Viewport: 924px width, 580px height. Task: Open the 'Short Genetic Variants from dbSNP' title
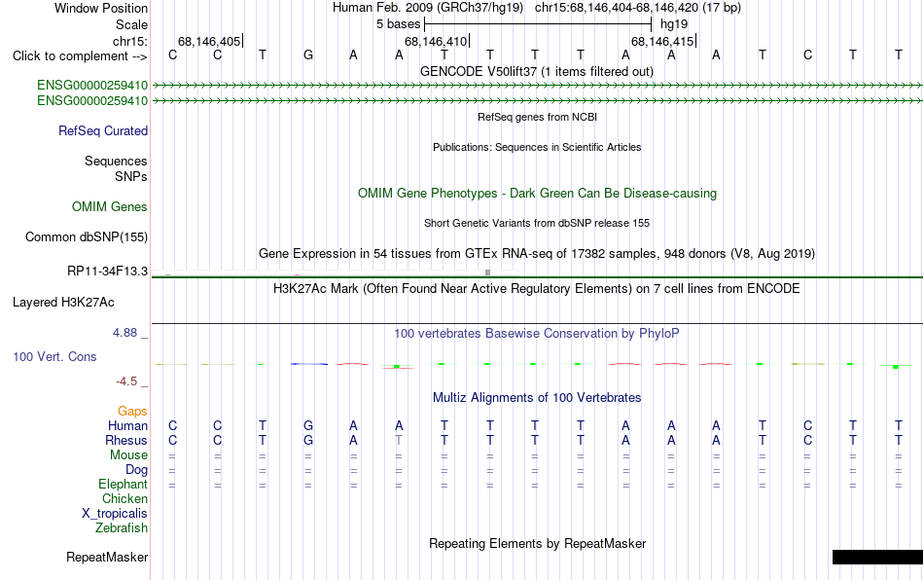point(537,223)
